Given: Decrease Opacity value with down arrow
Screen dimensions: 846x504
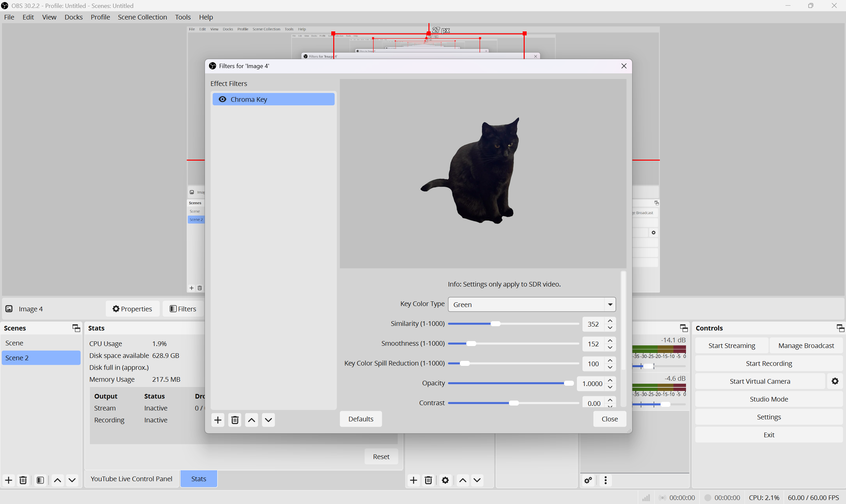Looking at the screenshot, I should point(610,387).
